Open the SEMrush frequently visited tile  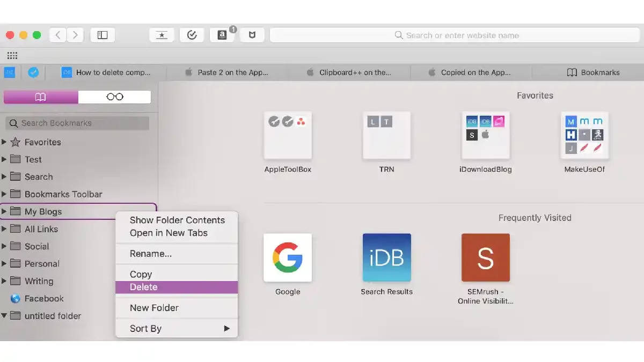pyautogui.click(x=486, y=257)
